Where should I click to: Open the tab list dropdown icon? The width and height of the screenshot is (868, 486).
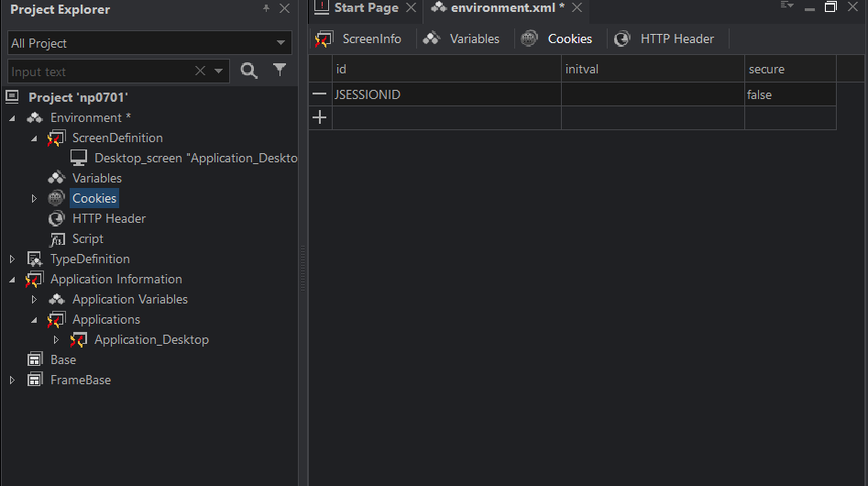click(x=786, y=6)
